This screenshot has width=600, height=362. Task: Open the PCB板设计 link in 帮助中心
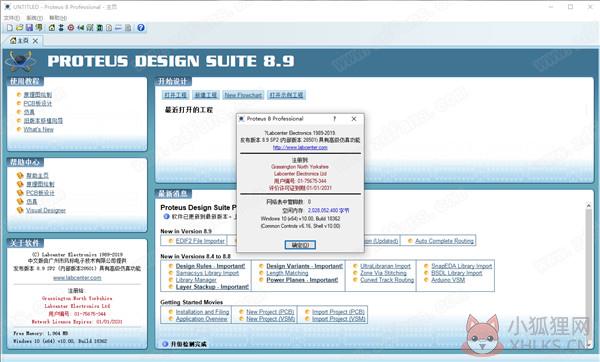40,193
